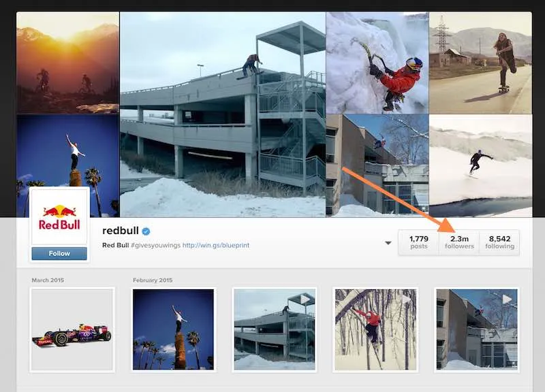The height and width of the screenshot is (392, 545).
Task: View the 8,542 following list
Action: [499, 242]
